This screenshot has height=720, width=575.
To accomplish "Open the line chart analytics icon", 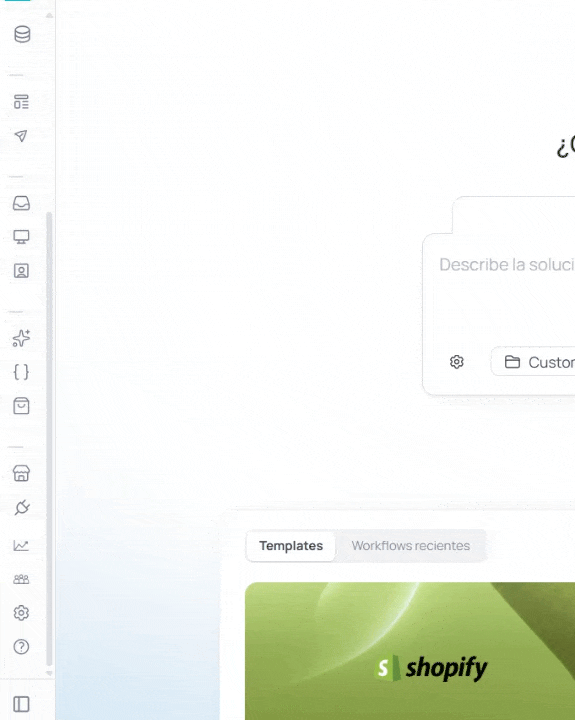I will pos(21,546).
